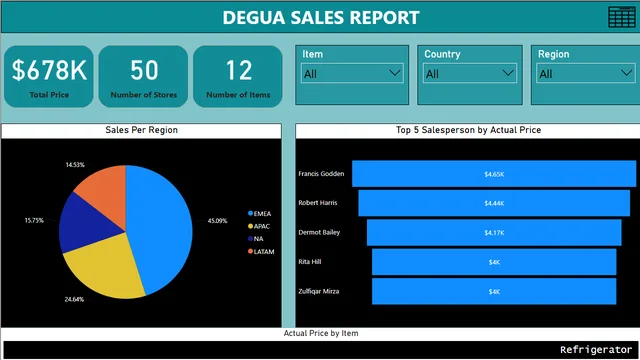Click Francis Godden name label
The image size is (640, 360).
(x=321, y=174)
